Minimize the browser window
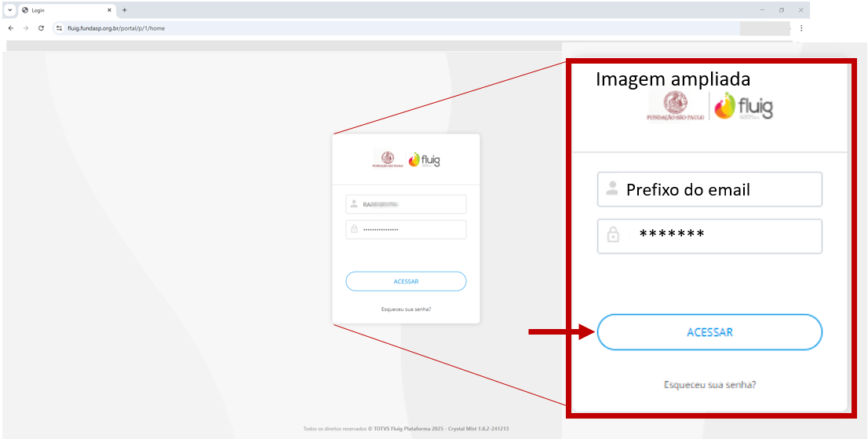 pyautogui.click(x=762, y=10)
